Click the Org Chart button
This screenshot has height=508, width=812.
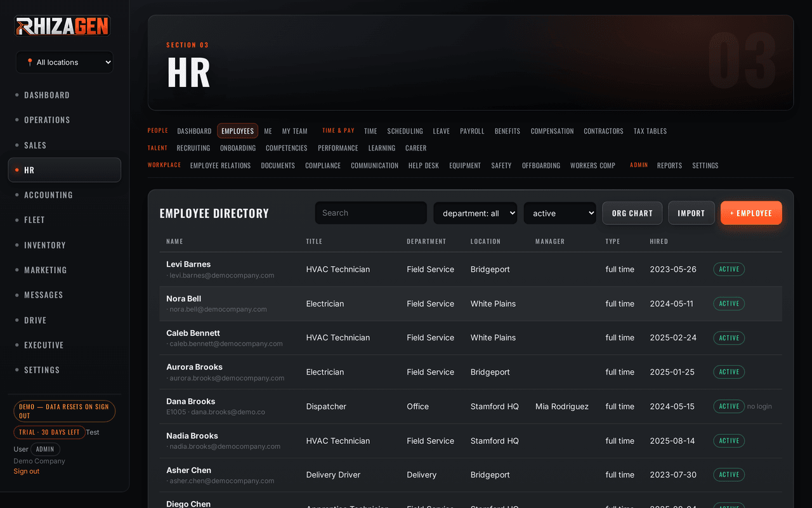(632, 213)
